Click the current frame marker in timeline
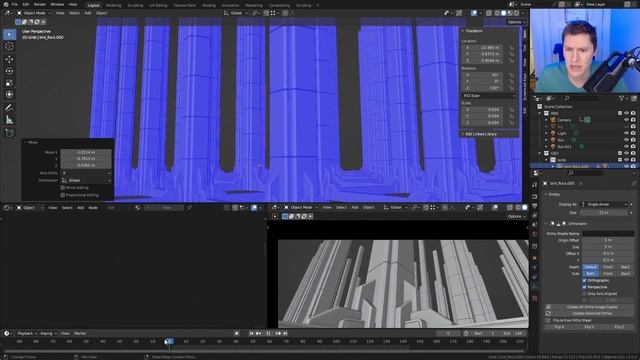 click(x=169, y=341)
